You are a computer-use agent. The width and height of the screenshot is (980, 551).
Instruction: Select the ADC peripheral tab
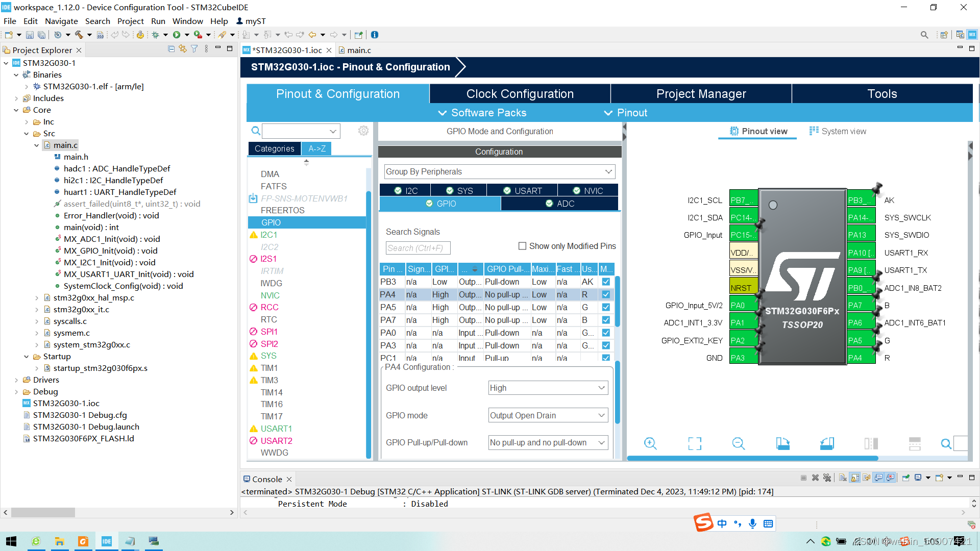[x=560, y=204]
